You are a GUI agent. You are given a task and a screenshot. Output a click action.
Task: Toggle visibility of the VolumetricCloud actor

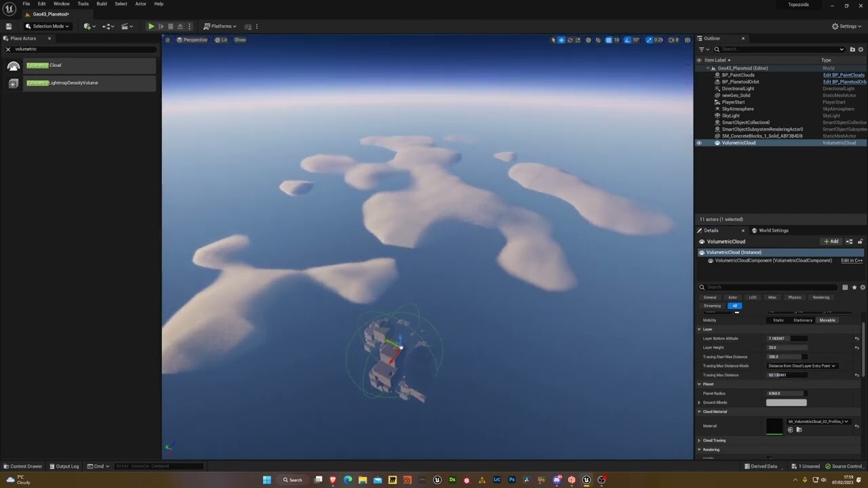point(699,142)
